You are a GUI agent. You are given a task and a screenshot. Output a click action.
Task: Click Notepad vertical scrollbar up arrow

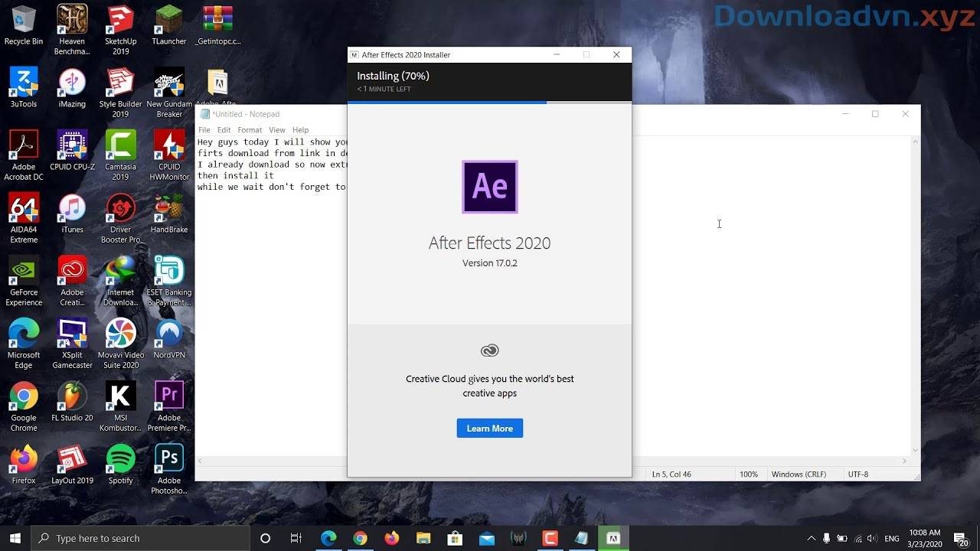[915, 142]
